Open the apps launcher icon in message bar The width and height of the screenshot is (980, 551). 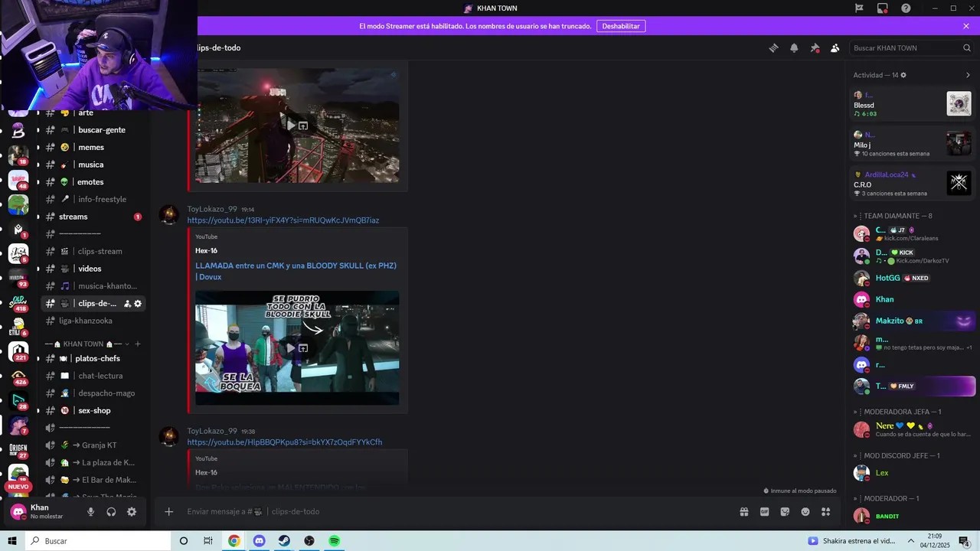coord(826,512)
